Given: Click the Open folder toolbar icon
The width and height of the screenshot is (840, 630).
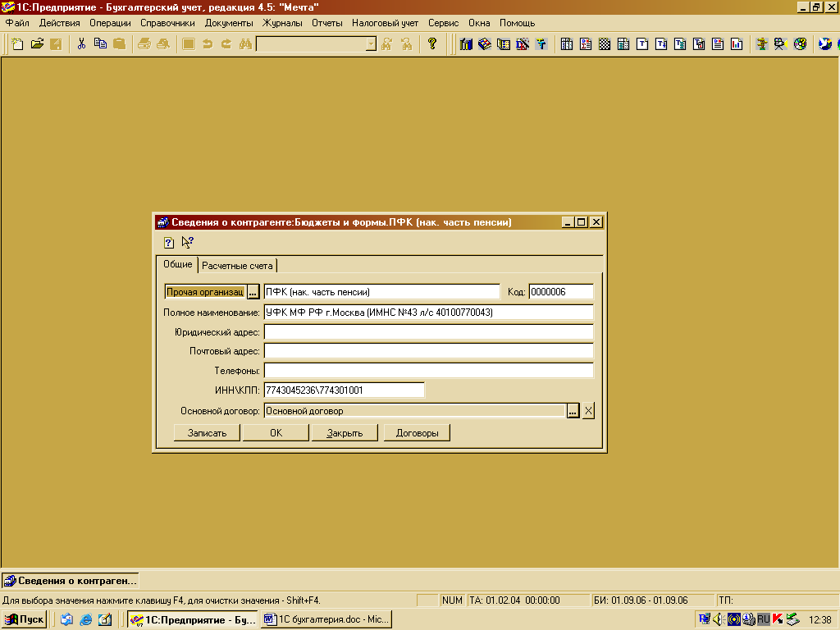Looking at the screenshot, I should 37,44.
